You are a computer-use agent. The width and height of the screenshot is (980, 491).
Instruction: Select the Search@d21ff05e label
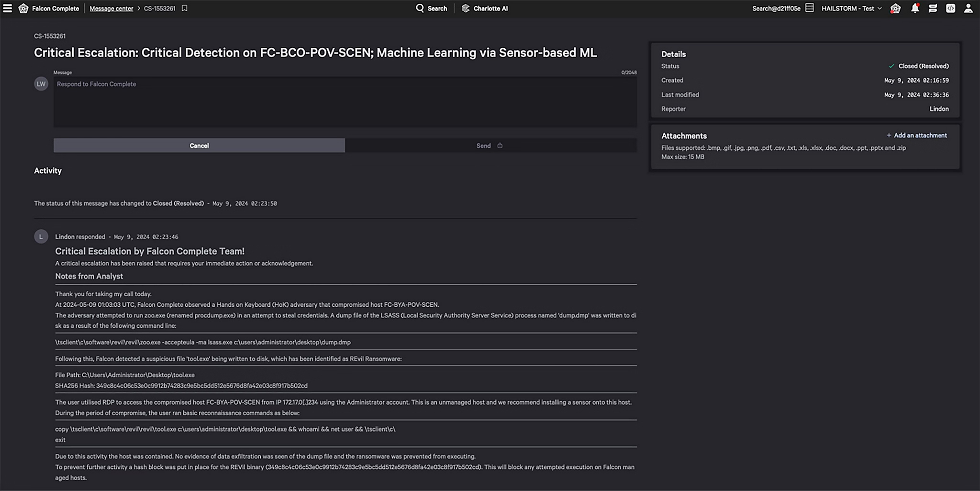coord(776,8)
